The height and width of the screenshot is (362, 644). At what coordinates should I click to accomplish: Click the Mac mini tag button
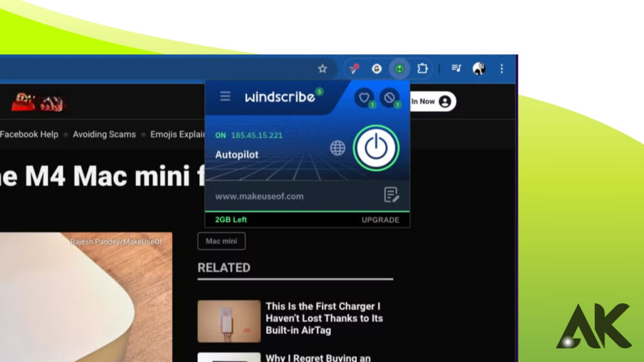pos(221,241)
